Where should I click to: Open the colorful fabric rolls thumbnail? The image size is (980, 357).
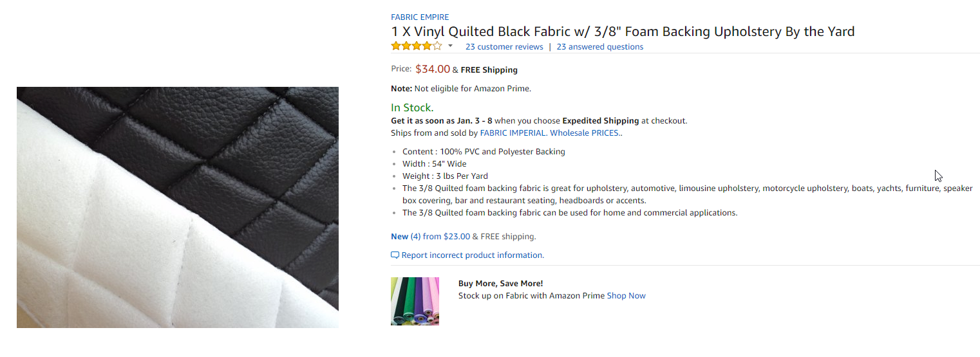pyautogui.click(x=415, y=301)
